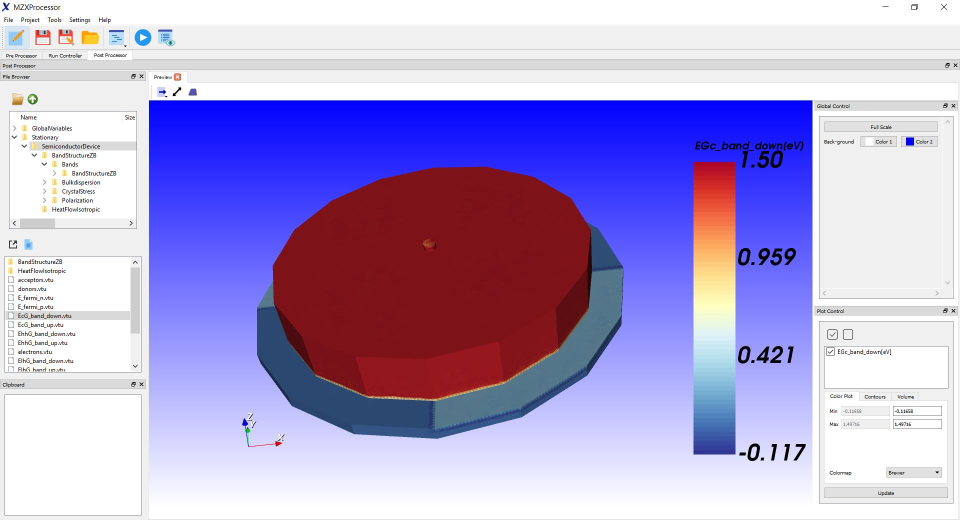Open the File menu
The image size is (960, 520).
pyautogui.click(x=9, y=20)
